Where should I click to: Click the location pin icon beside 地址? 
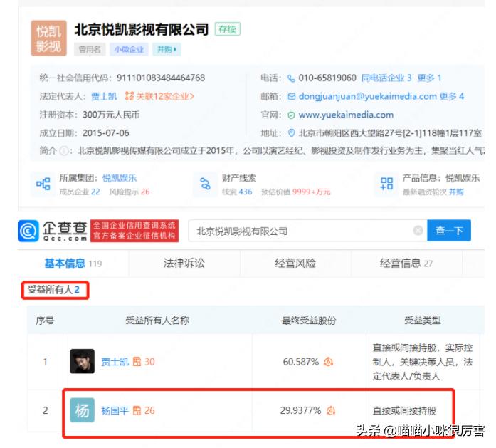[291, 133]
